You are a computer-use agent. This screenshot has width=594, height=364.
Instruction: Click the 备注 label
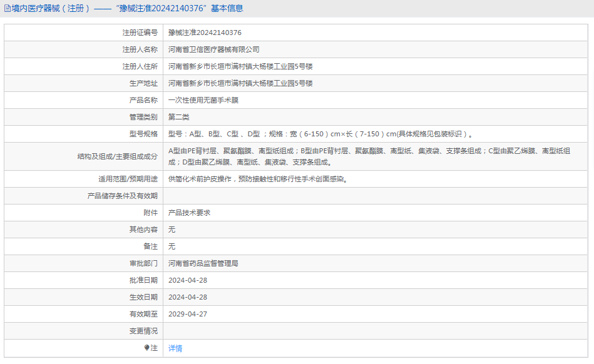point(150,246)
